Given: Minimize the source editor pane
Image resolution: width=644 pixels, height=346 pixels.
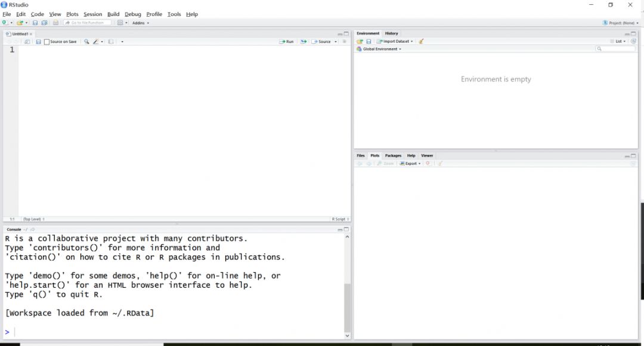Looking at the screenshot, I should (340, 34).
